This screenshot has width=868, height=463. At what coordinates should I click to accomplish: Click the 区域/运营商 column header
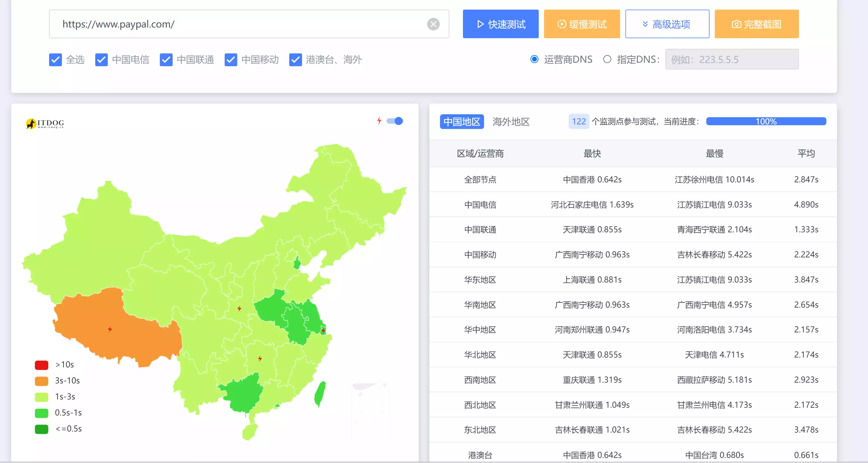click(480, 154)
